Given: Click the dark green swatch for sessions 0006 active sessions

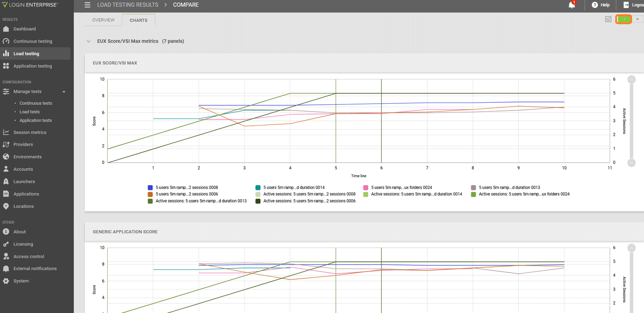Looking at the screenshot, I should (258, 201).
